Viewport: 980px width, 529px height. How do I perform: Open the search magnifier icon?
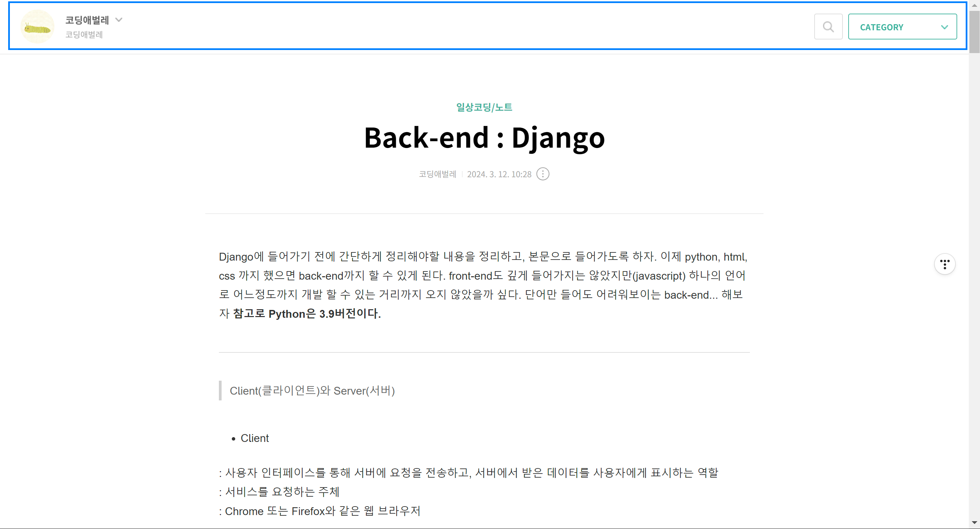click(828, 27)
